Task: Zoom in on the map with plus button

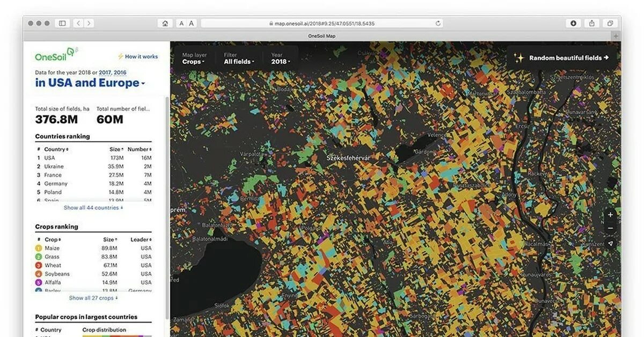Action: 610,215
